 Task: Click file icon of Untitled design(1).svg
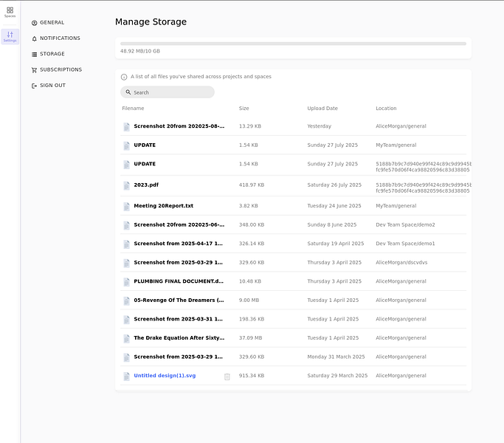127,377
